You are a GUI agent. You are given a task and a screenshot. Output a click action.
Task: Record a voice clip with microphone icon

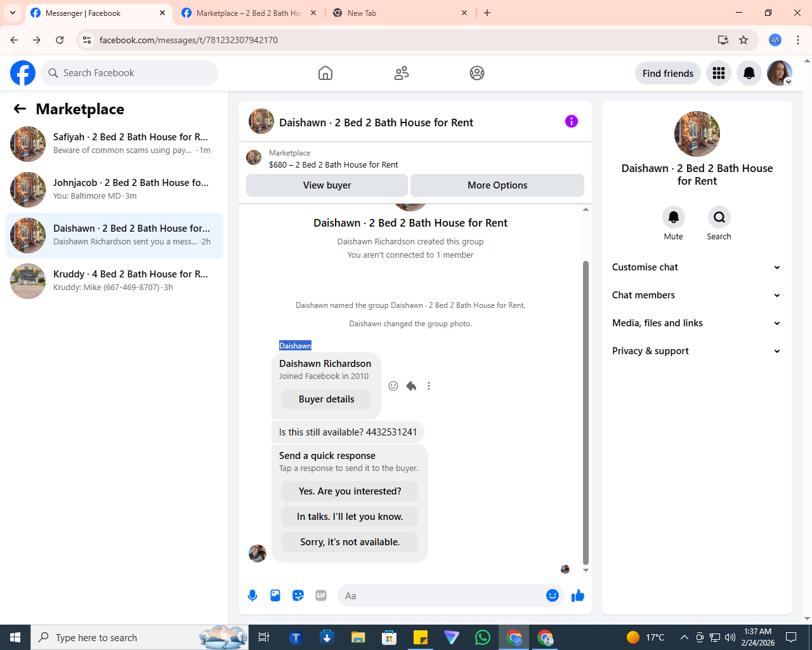[252, 595]
